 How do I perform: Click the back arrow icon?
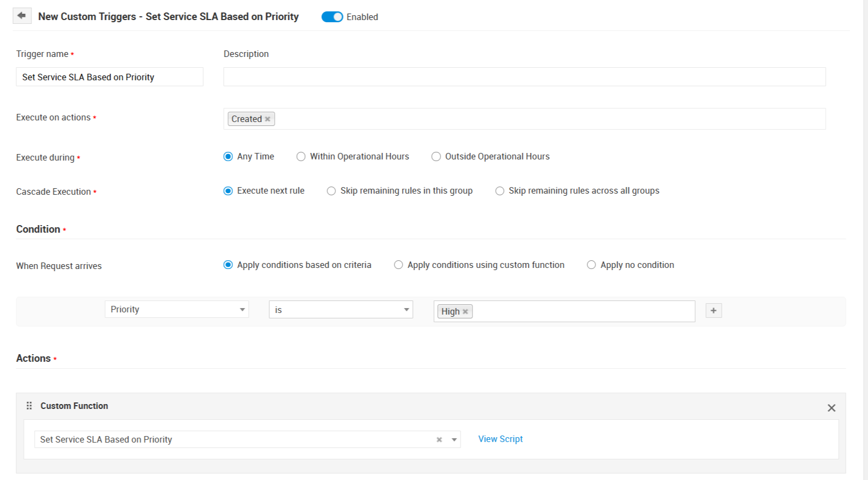click(22, 16)
